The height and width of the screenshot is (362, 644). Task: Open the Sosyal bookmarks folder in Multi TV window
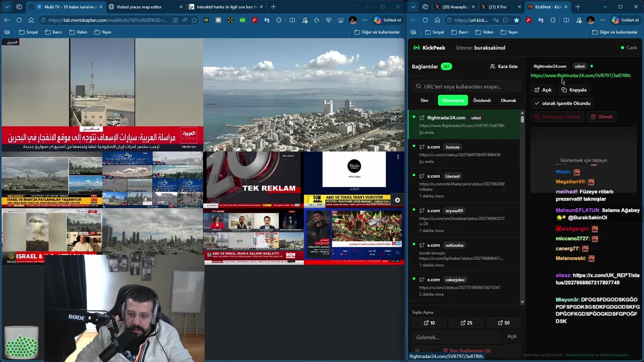(28, 32)
